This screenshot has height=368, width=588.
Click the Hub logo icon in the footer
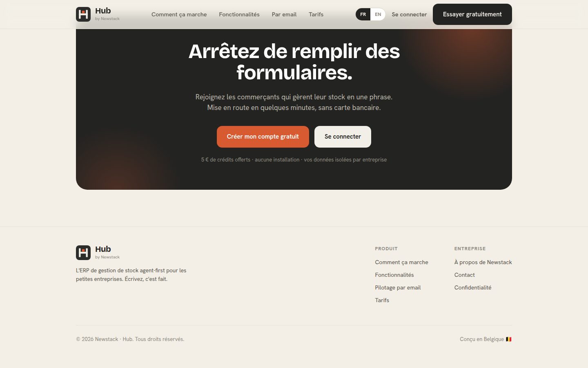[x=83, y=253]
